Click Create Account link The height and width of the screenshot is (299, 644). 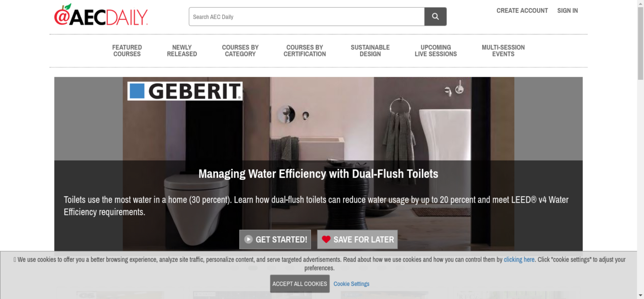coord(522,11)
